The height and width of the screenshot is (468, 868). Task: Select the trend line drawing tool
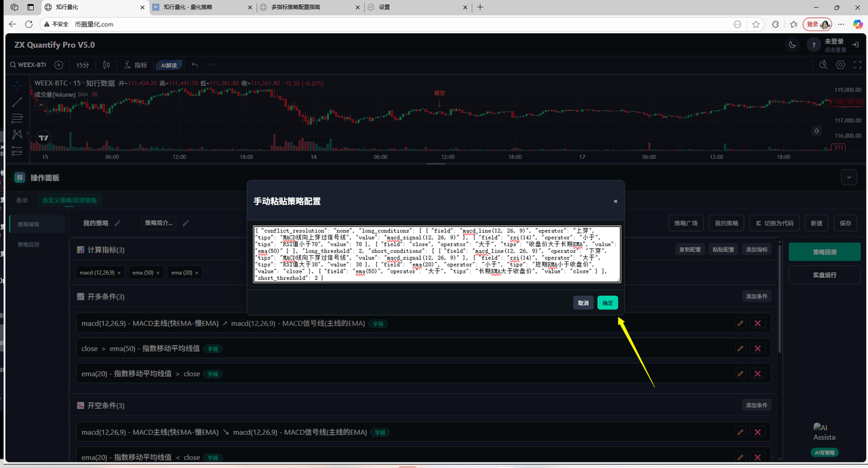[x=17, y=102]
